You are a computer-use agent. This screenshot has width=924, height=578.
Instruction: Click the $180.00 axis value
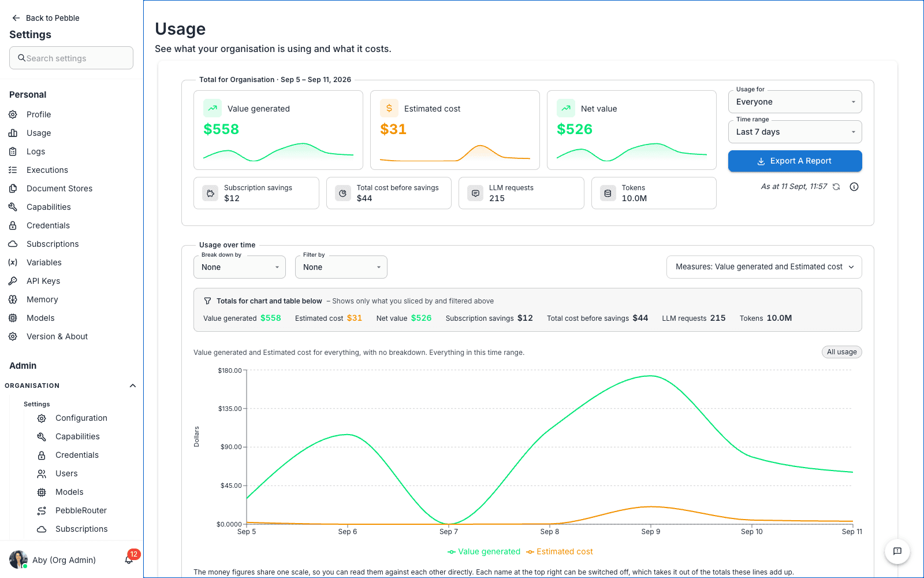click(x=230, y=370)
